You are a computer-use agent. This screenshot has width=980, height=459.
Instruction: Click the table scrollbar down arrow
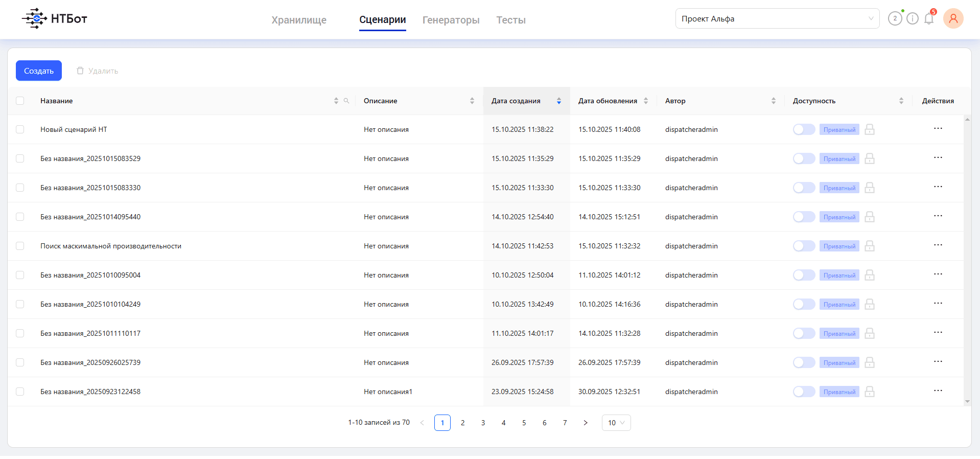[x=967, y=402]
